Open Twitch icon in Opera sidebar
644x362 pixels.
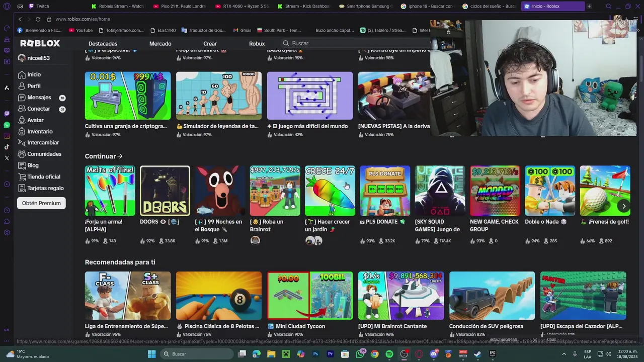(x=7, y=114)
